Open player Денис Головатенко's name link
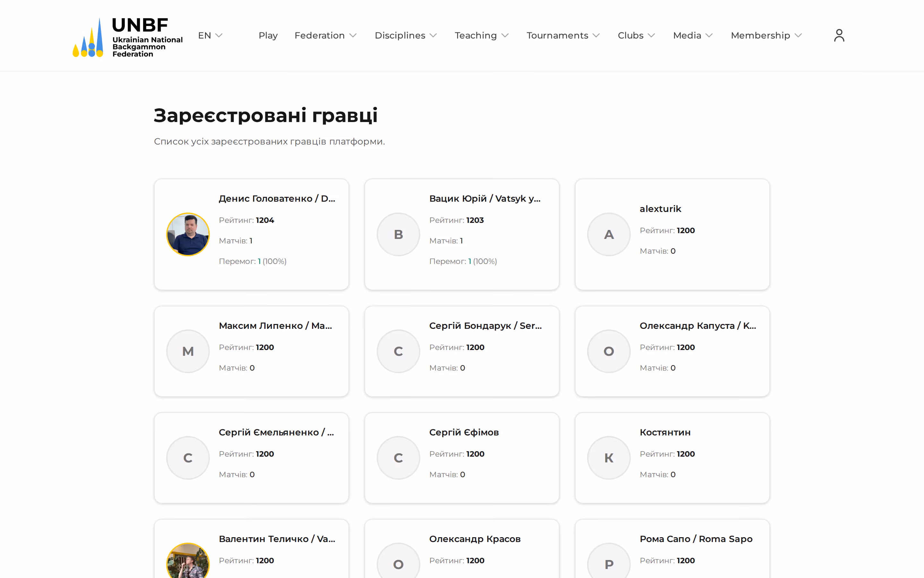The width and height of the screenshot is (924, 578). click(x=277, y=198)
